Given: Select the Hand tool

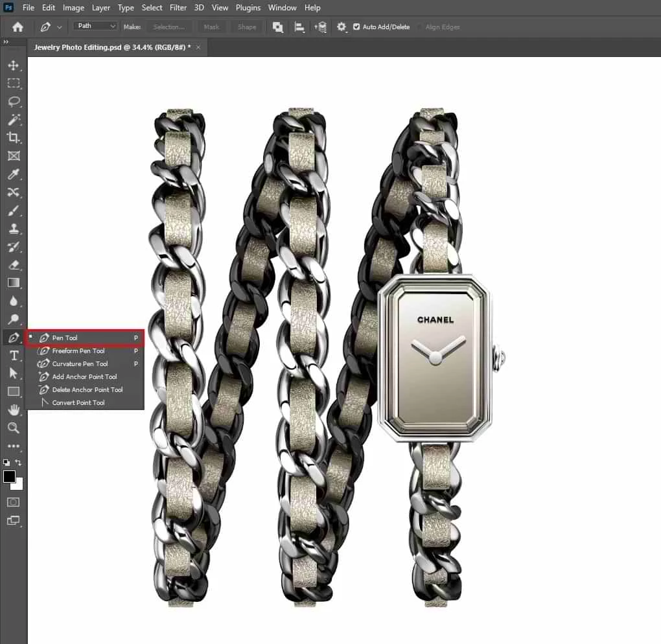Looking at the screenshot, I should point(13,409).
